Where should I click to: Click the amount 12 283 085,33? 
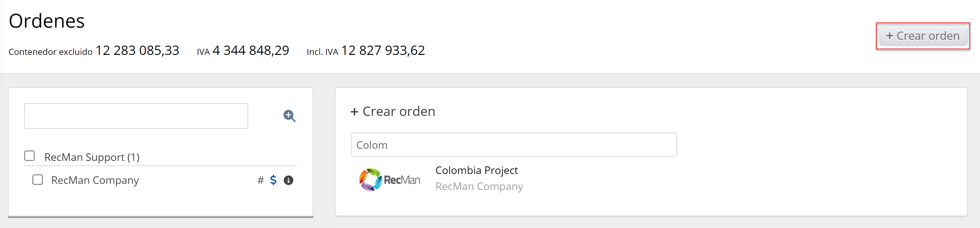tap(137, 50)
